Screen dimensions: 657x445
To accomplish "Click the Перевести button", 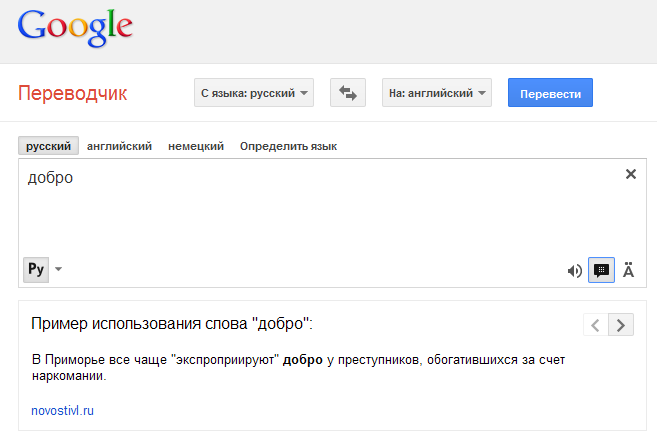I will click(x=550, y=93).
